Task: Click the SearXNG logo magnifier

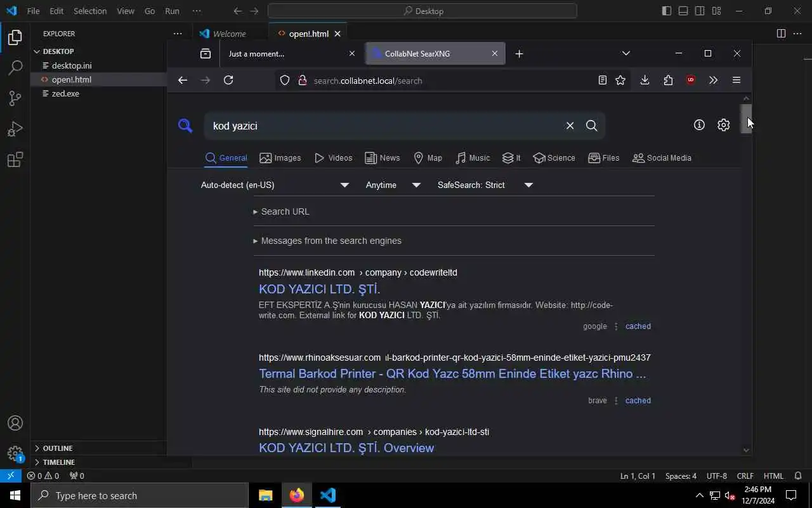Action: tap(185, 126)
